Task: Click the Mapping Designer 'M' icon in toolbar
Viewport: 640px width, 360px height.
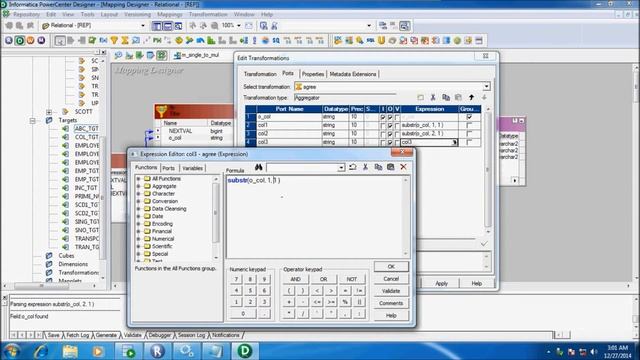Action: click(x=41, y=40)
